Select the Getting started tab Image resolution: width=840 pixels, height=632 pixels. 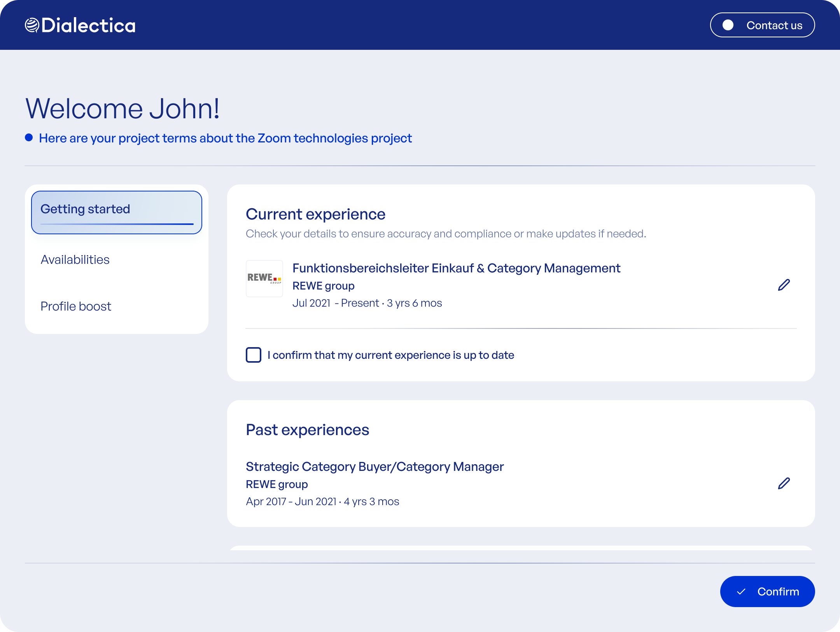[x=117, y=212]
